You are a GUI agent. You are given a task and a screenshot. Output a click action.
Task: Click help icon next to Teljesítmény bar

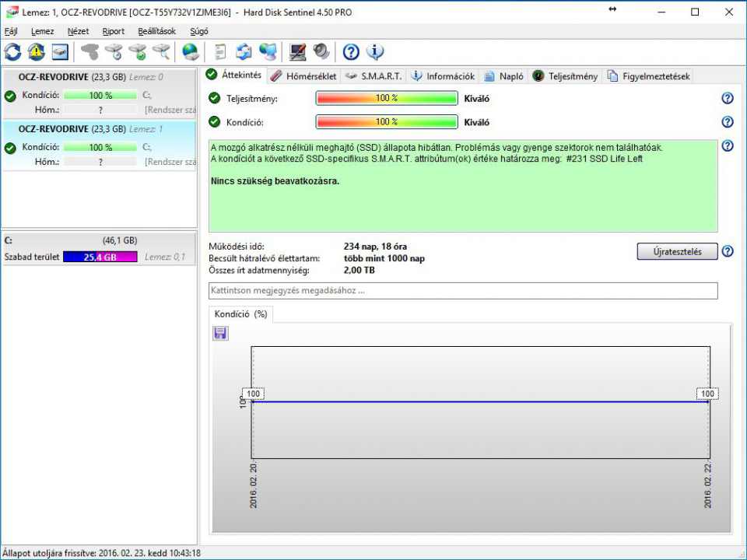point(728,98)
